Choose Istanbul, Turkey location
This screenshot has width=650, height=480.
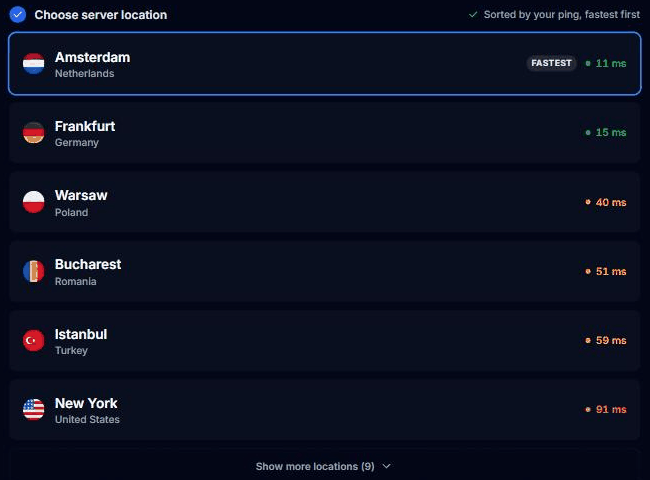[x=325, y=340]
